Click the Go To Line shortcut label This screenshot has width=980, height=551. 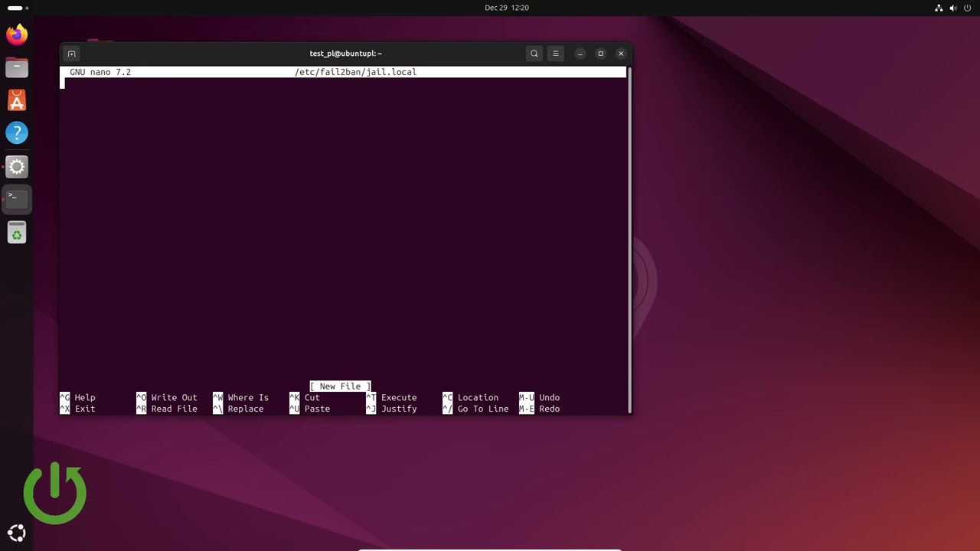[x=475, y=409]
